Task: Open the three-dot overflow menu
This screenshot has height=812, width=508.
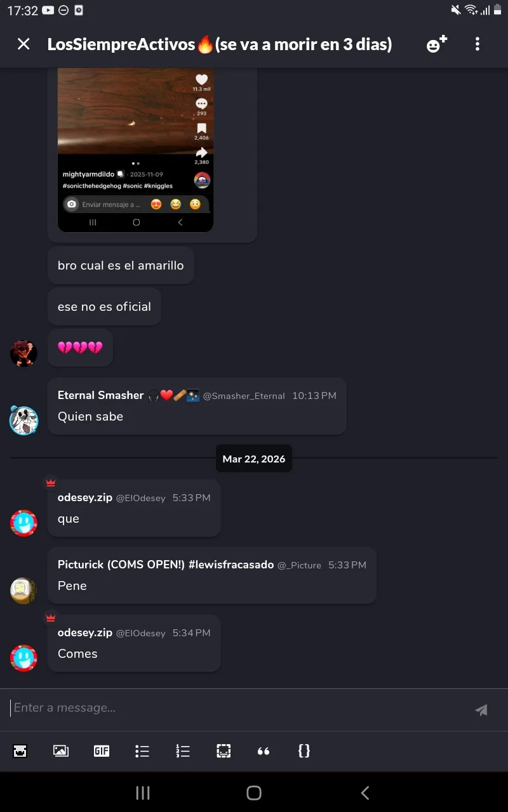Action: (x=478, y=44)
